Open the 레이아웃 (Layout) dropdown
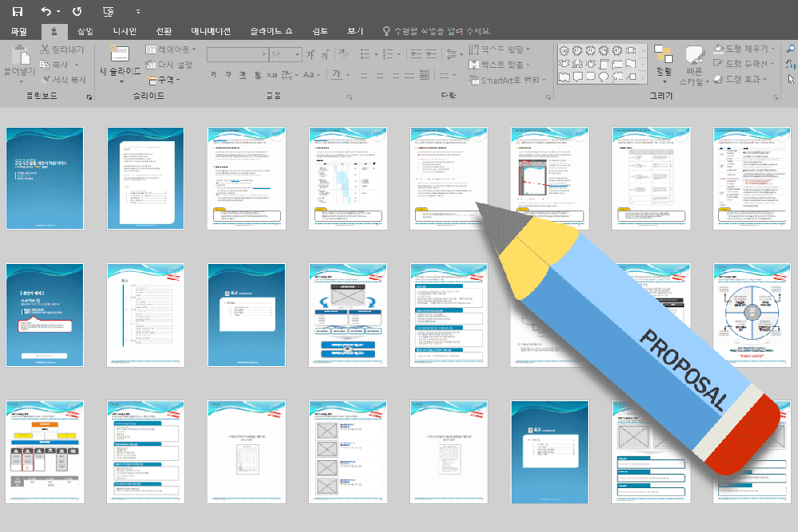798x532 pixels. 170,49
